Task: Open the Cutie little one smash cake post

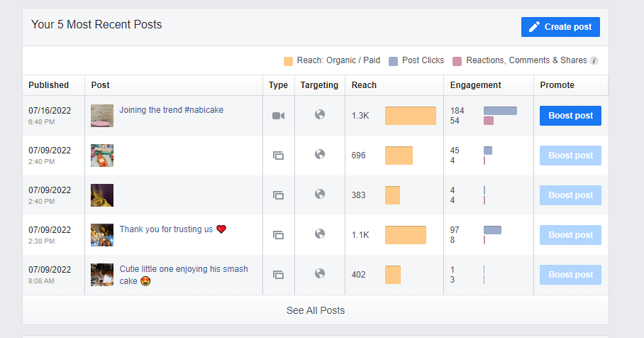Action: click(184, 275)
